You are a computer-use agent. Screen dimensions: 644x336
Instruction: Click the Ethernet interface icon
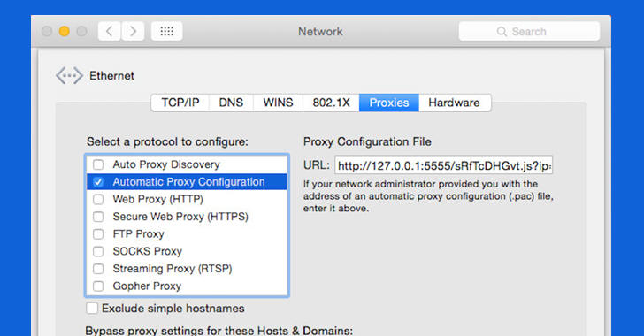(69, 75)
